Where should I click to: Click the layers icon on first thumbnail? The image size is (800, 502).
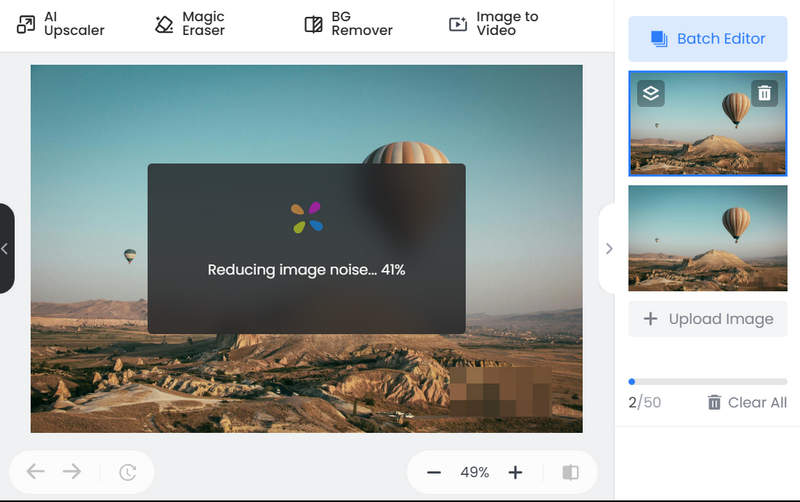[651, 94]
